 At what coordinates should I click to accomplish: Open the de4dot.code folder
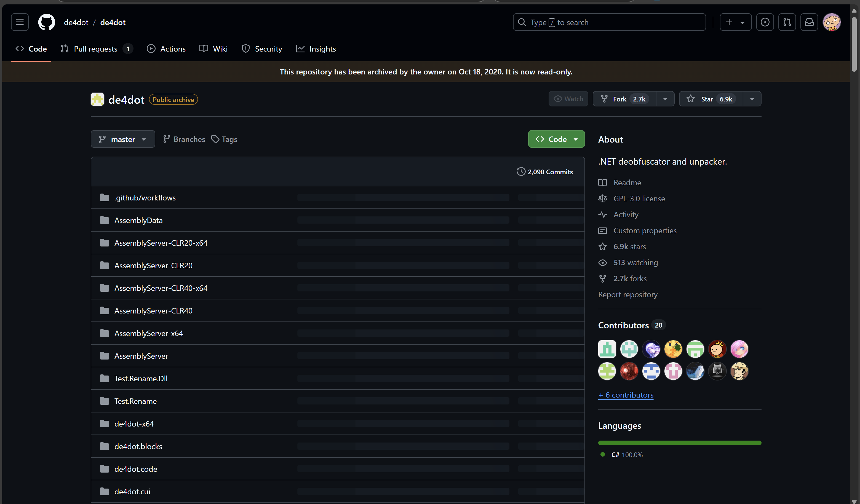(x=136, y=469)
